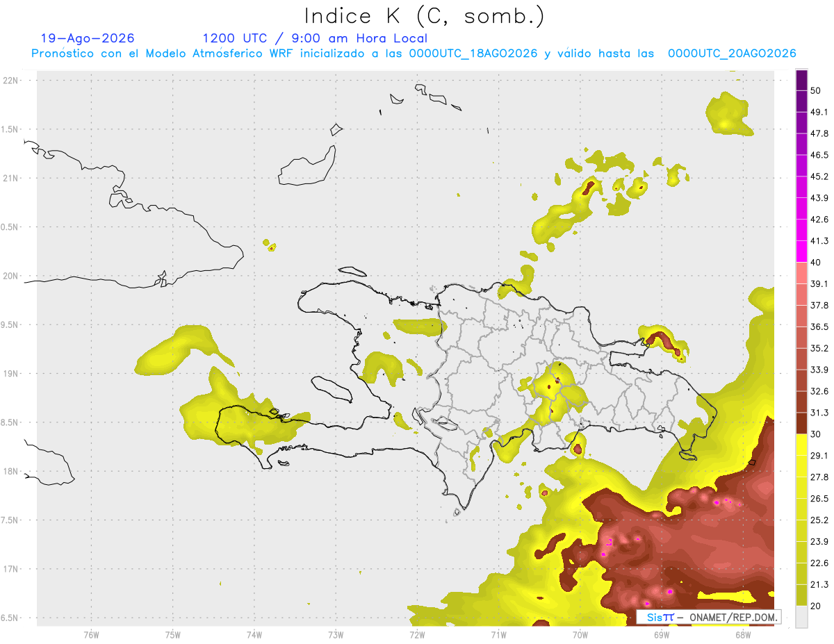Screen dimensions: 834x644
Task: Select the date "19-Ago-2026"
Action: tap(88, 38)
